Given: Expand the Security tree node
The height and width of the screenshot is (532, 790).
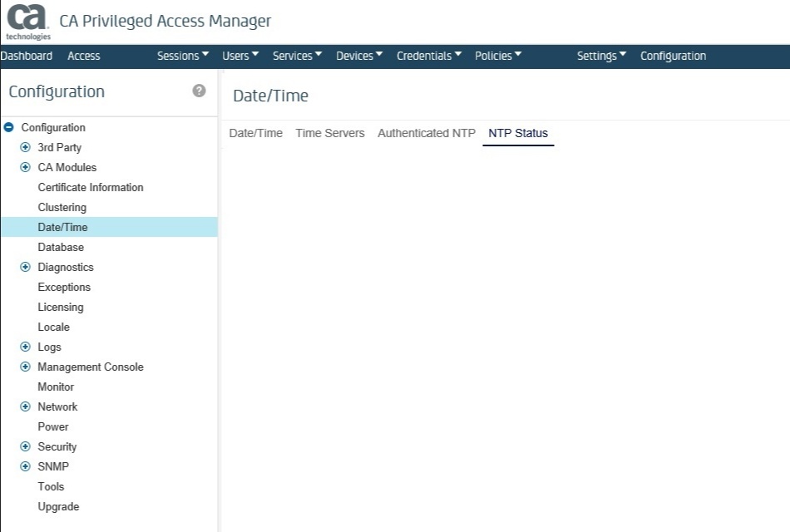Looking at the screenshot, I should [25, 446].
